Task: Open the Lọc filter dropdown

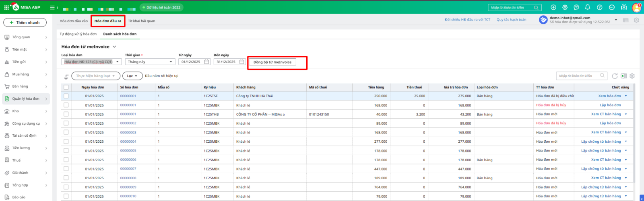Action: click(132, 76)
